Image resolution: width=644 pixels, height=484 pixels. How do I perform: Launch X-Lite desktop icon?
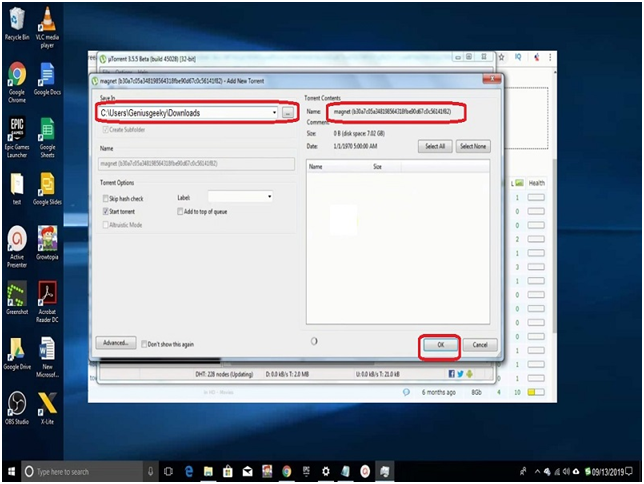coord(47,408)
